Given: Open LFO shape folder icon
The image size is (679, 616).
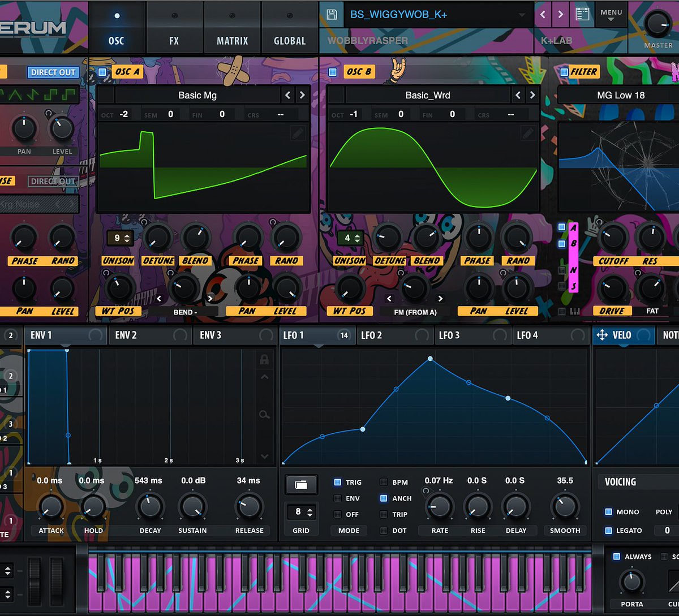Looking at the screenshot, I should pos(300,485).
